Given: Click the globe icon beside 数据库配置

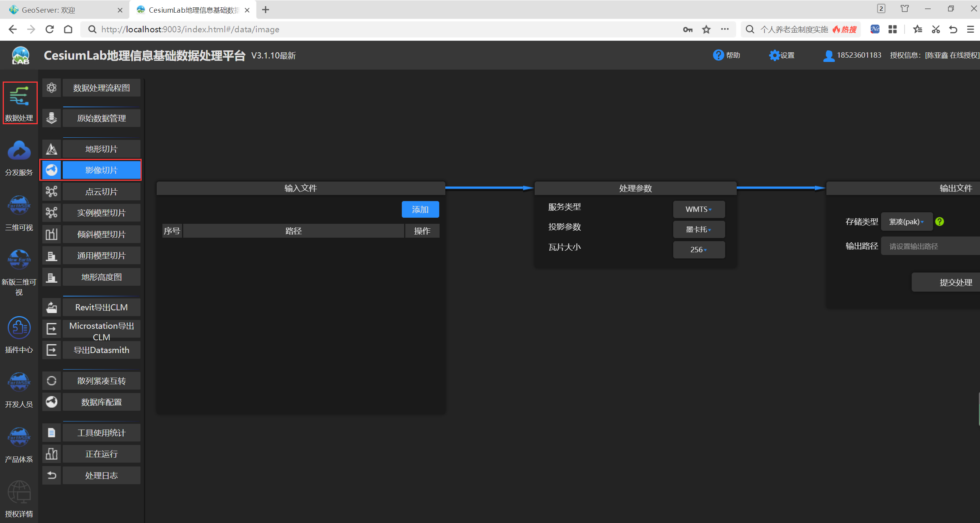Looking at the screenshot, I should point(52,402).
